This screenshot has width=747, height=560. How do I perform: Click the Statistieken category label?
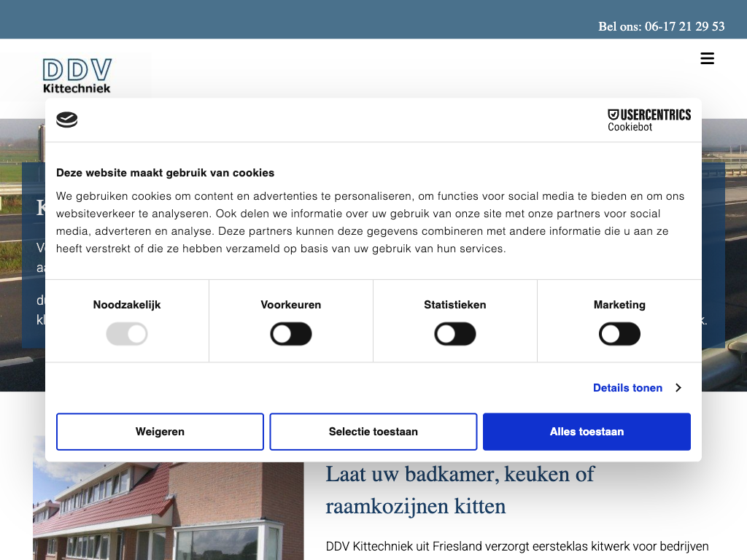tap(455, 305)
